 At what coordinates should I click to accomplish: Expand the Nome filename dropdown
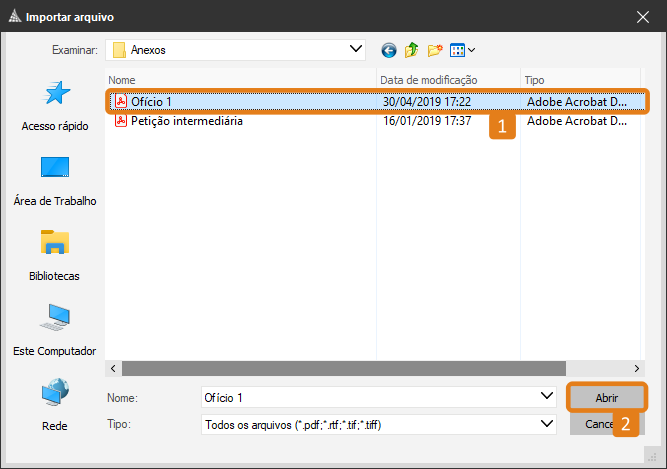point(546,397)
